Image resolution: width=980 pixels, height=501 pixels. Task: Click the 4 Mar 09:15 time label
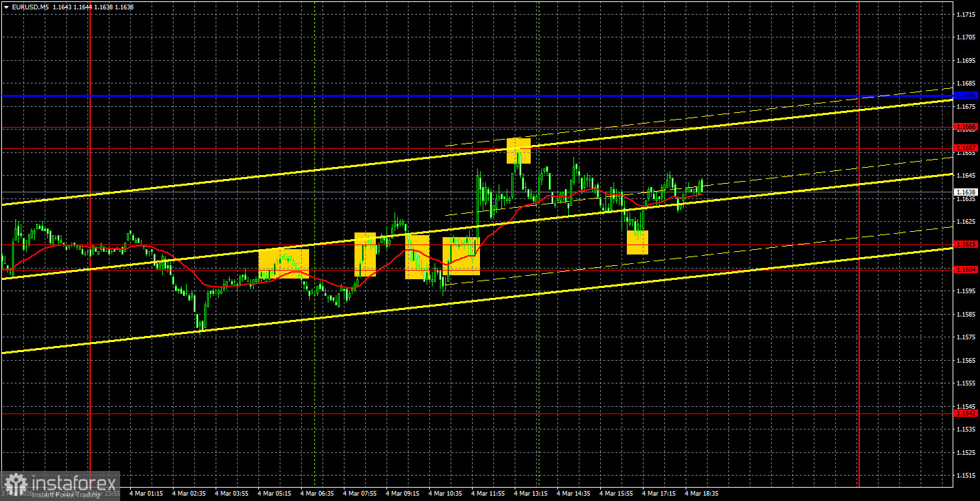(x=403, y=494)
